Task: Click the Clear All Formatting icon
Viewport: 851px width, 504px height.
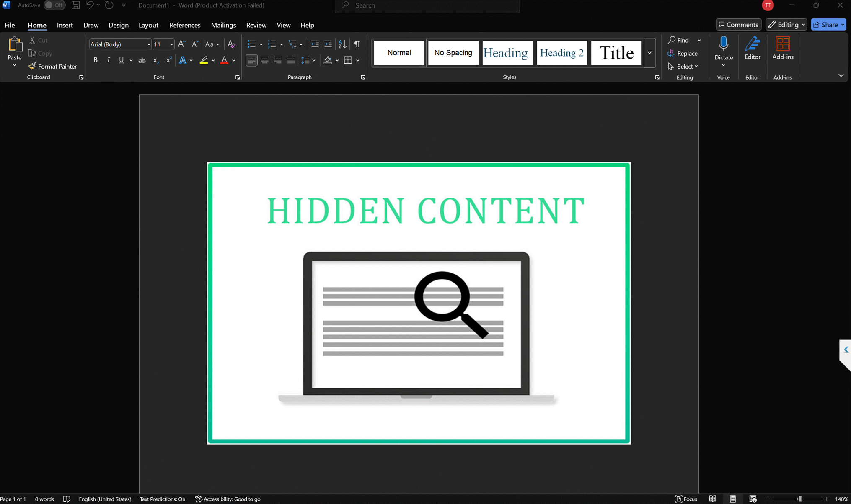Action: [231, 44]
